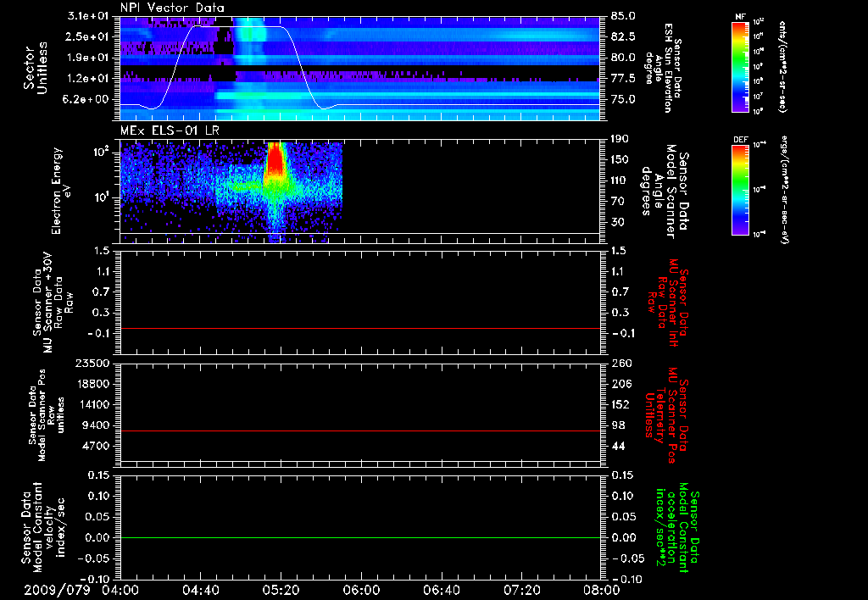Click the "260" telemetry tick label

pos(620,364)
